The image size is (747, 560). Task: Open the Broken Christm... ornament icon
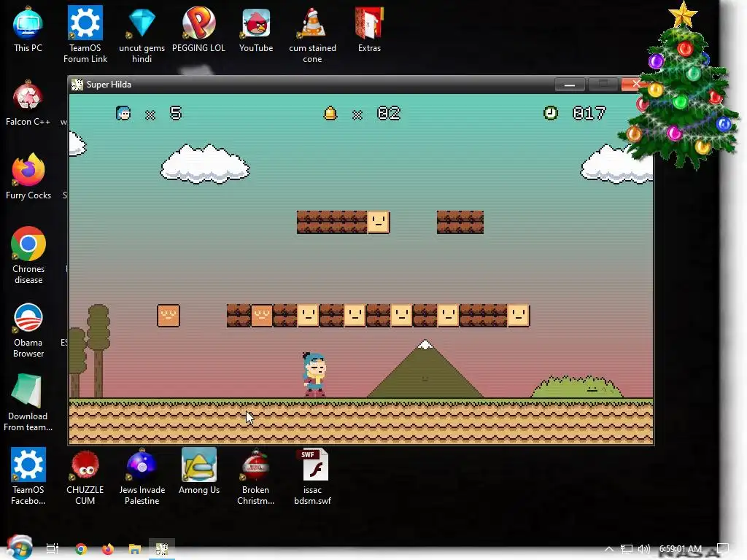coord(255,476)
